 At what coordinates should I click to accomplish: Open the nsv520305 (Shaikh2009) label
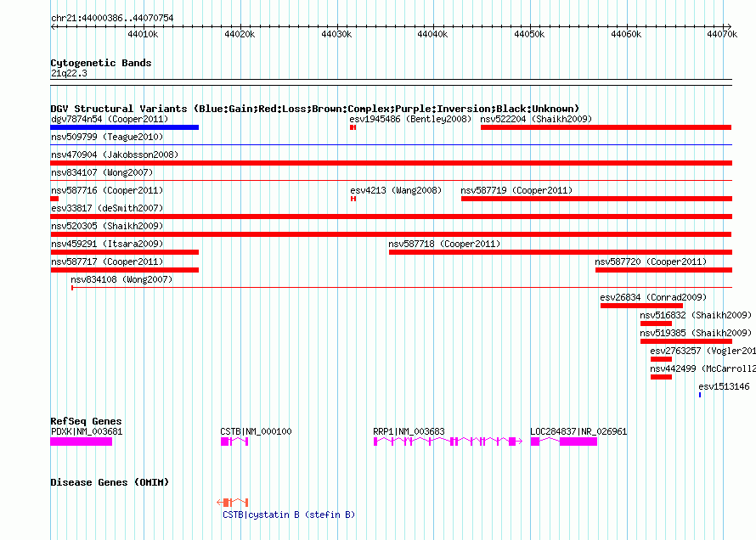tap(107, 226)
